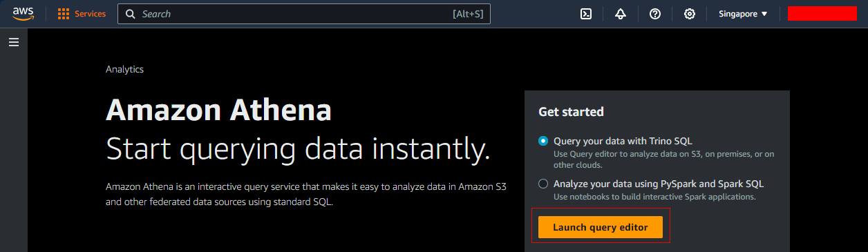Click the Services menu label
The image size is (868, 252).
pos(91,14)
